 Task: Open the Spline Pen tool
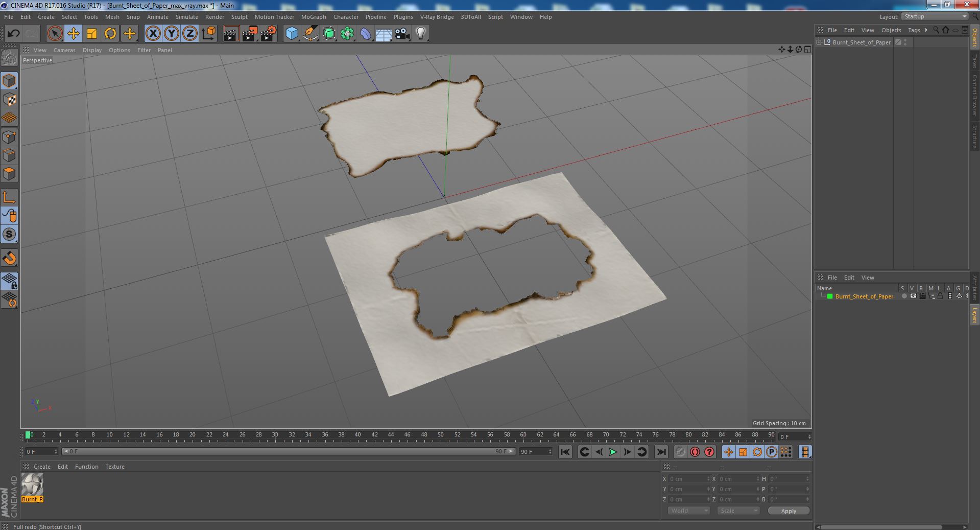coord(310,34)
